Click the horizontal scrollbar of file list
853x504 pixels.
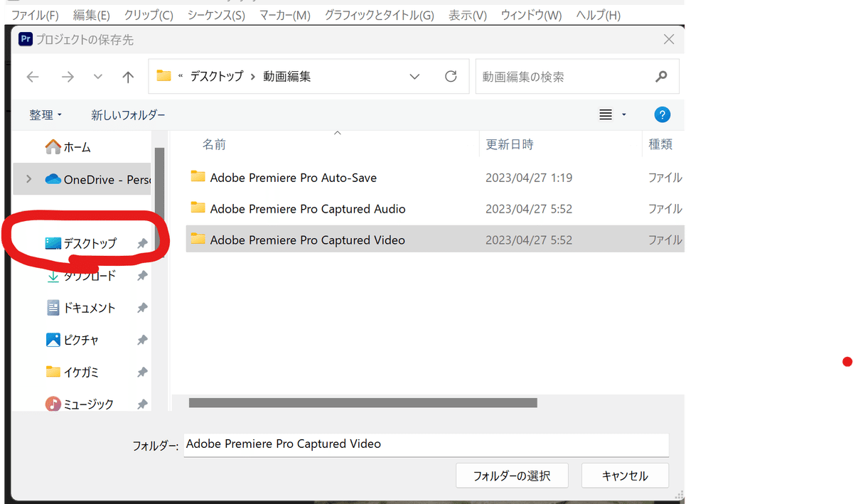(x=363, y=402)
